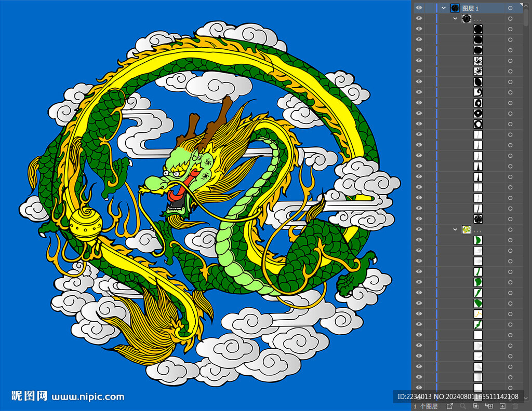
Task: Click the Layers panel vertical scrollbar thumb
Action: click(x=526, y=17)
